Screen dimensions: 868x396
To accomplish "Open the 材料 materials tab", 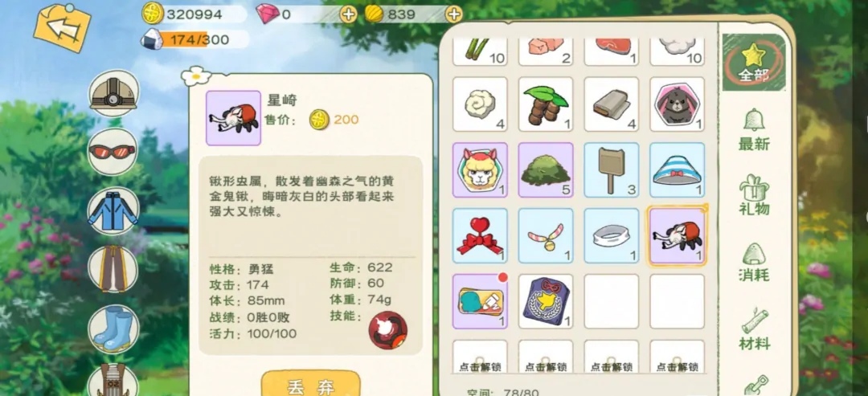I will (x=753, y=329).
